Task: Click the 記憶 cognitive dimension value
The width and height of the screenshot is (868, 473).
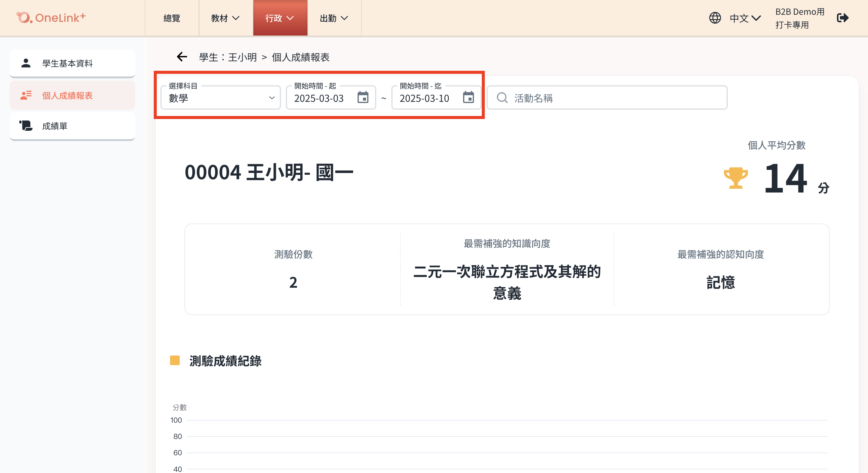Action: (721, 282)
